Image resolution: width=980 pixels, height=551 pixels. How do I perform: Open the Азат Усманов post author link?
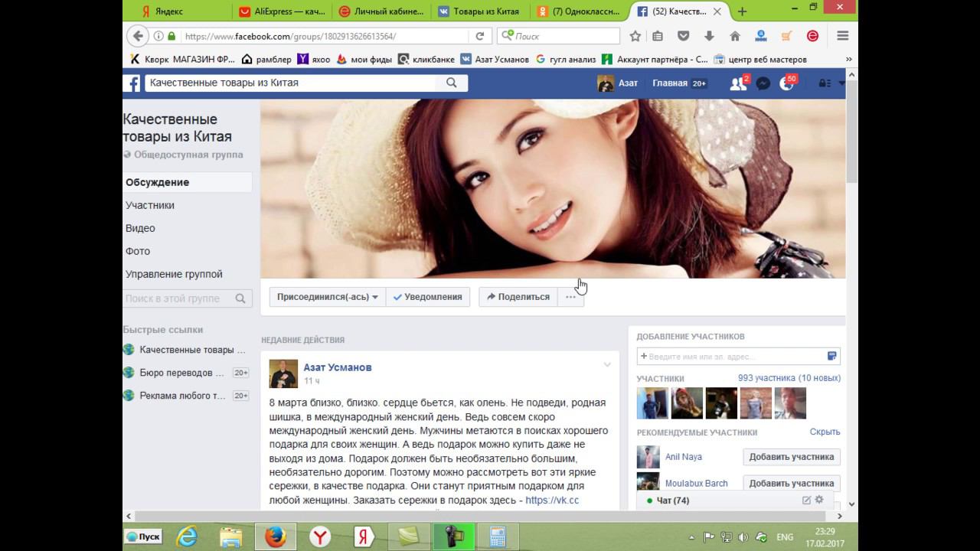coord(338,367)
